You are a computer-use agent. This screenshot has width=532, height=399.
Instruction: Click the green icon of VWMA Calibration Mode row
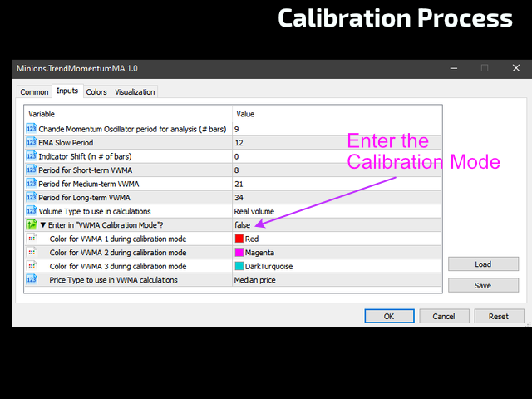coord(32,225)
